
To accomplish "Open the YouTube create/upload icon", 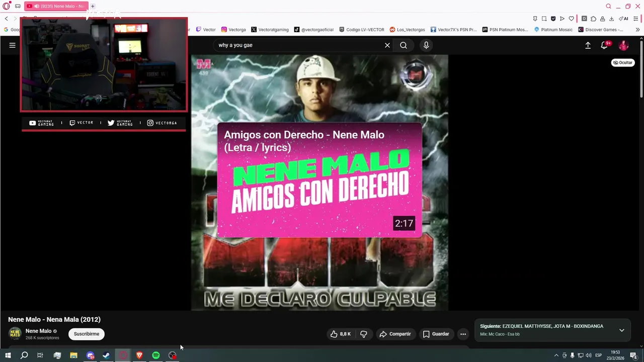I will pos(588,45).
